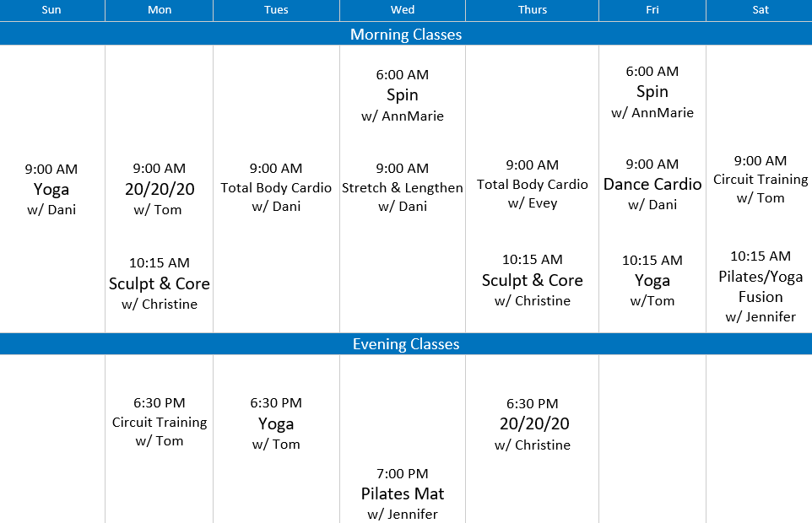Click Sunday 9:00 AM Yoga class
This screenshot has width=812, height=523.
click(x=51, y=189)
